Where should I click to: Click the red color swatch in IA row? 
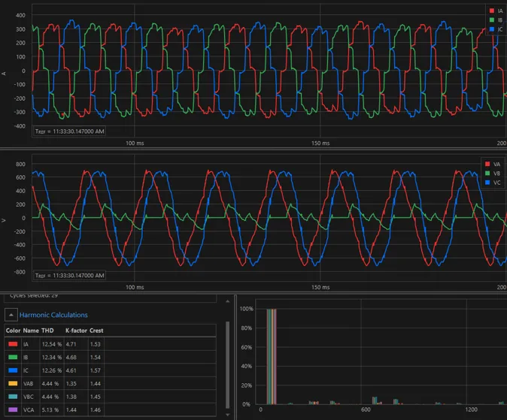pos(13,344)
